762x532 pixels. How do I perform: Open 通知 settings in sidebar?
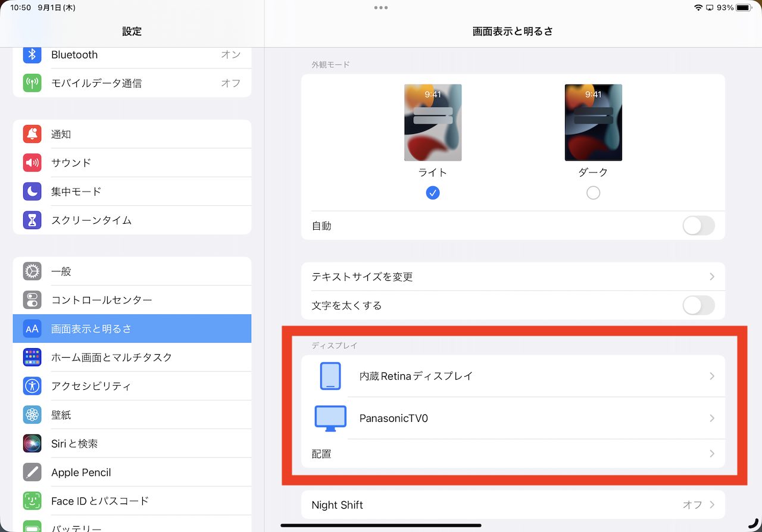132,134
